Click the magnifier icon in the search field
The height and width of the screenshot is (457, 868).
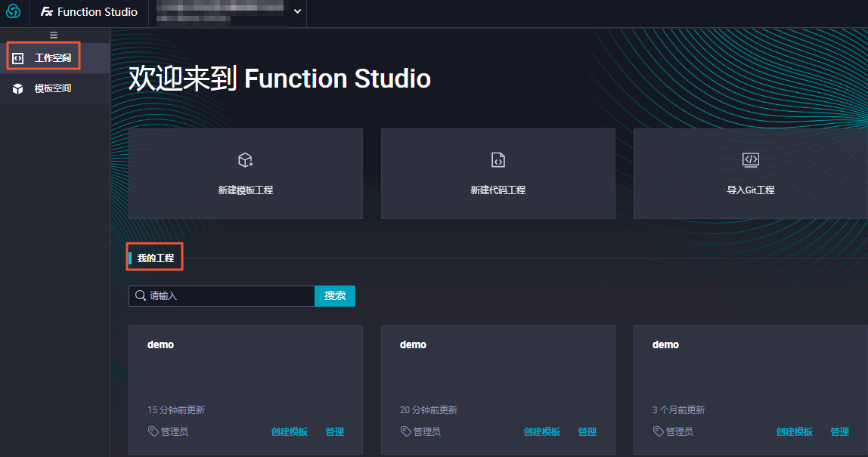(141, 295)
